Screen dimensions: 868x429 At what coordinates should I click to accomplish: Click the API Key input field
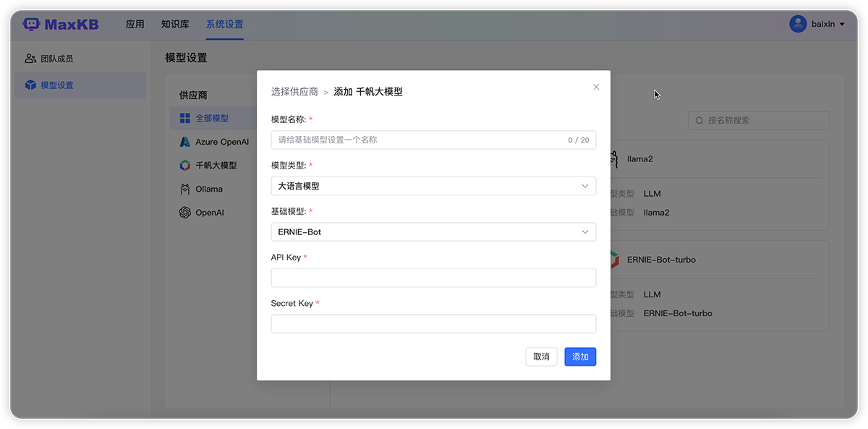433,277
